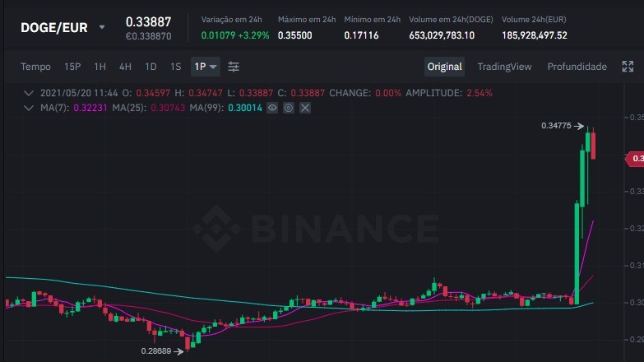Collapse the OHLC info row chevron
Viewport: 644px width, 362px height.
pyautogui.click(x=28, y=93)
